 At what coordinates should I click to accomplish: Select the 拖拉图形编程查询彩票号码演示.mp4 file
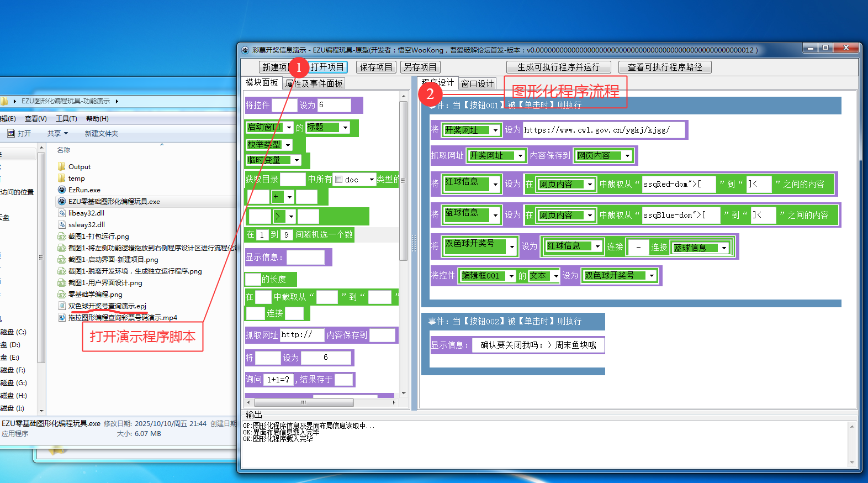tap(123, 317)
